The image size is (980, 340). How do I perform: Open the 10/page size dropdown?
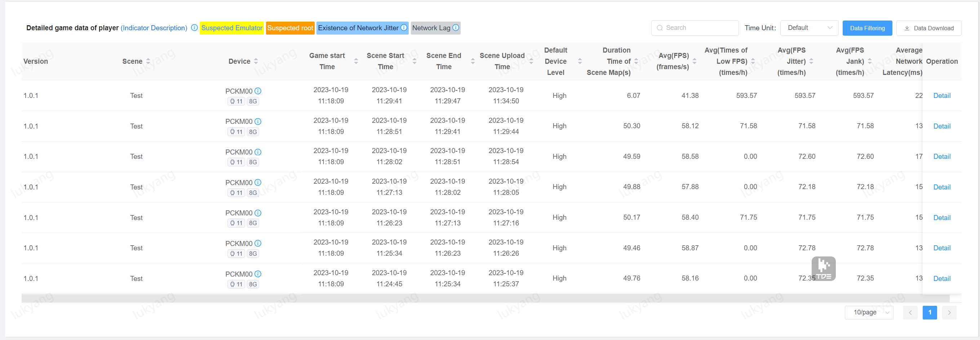coord(869,312)
